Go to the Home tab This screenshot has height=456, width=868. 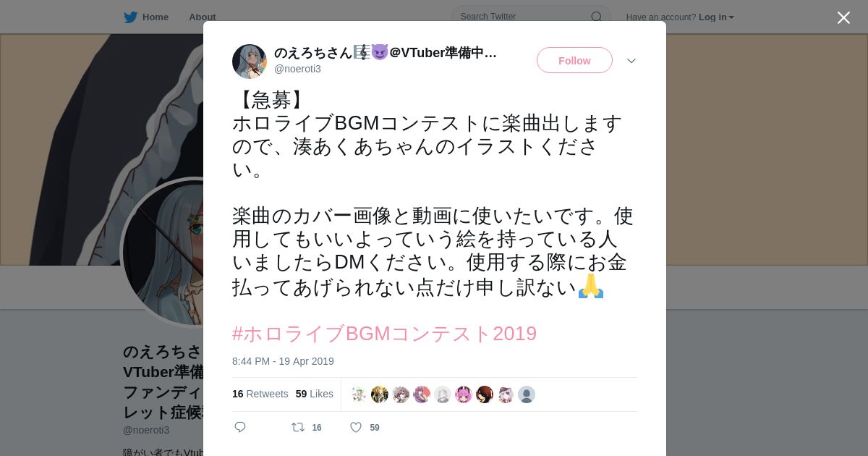(146, 17)
